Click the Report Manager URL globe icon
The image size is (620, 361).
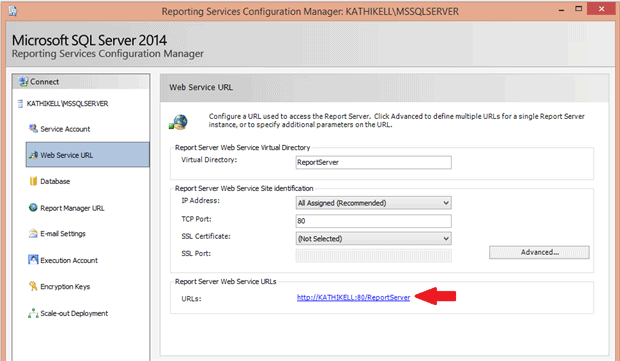click(x=33, y=208)
